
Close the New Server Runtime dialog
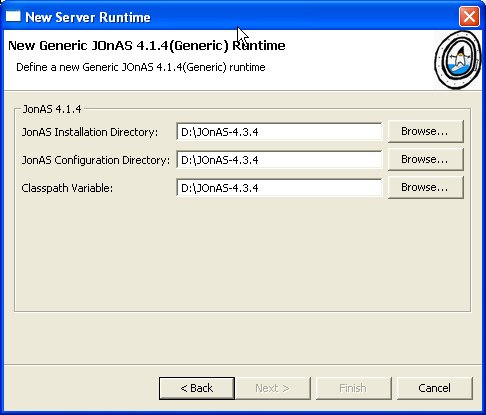tap(469, 16)
